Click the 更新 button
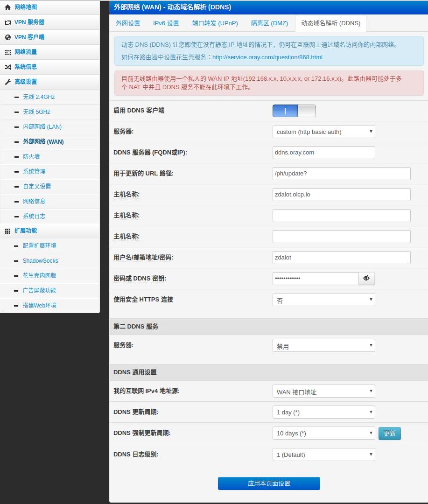The width and height of the screenshot is (428, 504). 389,434
